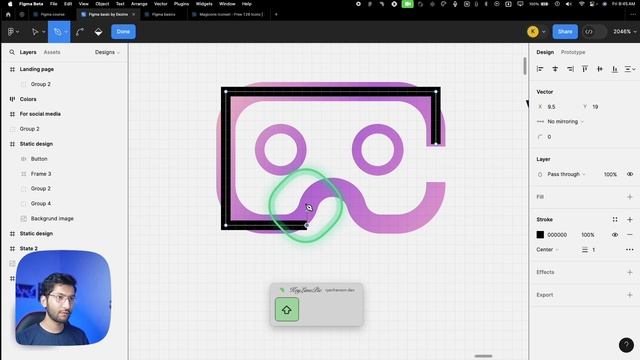Click the search icon in Layers panel

[12, 52]
